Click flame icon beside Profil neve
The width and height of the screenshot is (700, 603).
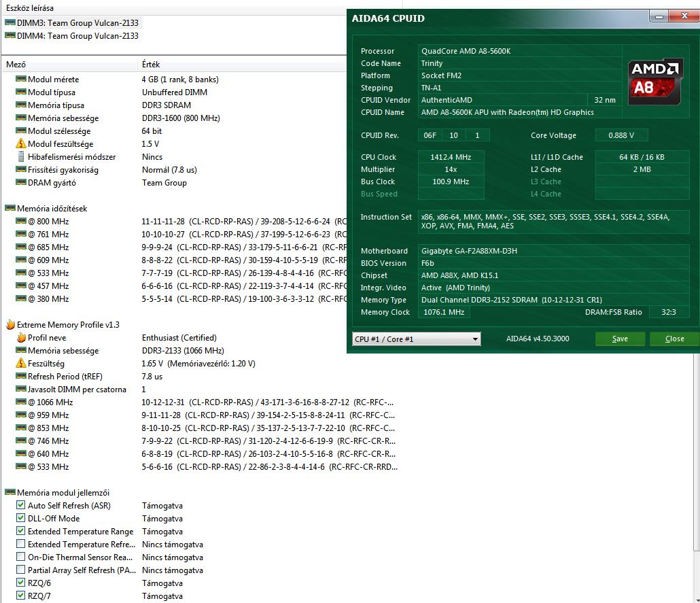21,337
